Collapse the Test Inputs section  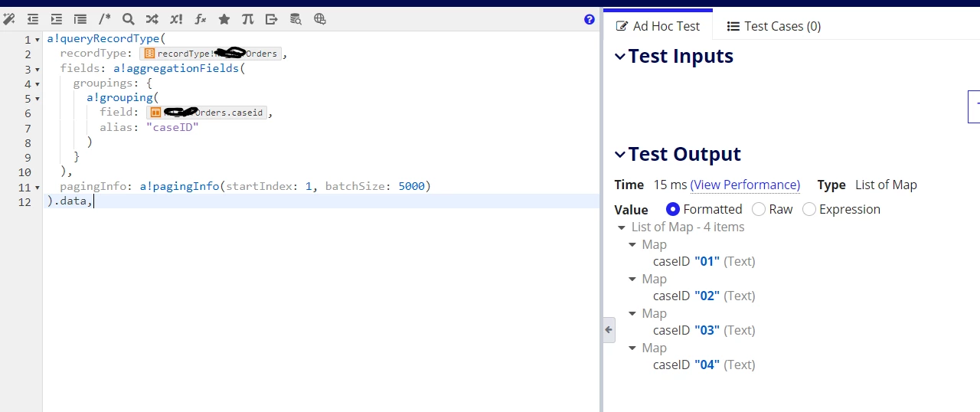(620, 56)
